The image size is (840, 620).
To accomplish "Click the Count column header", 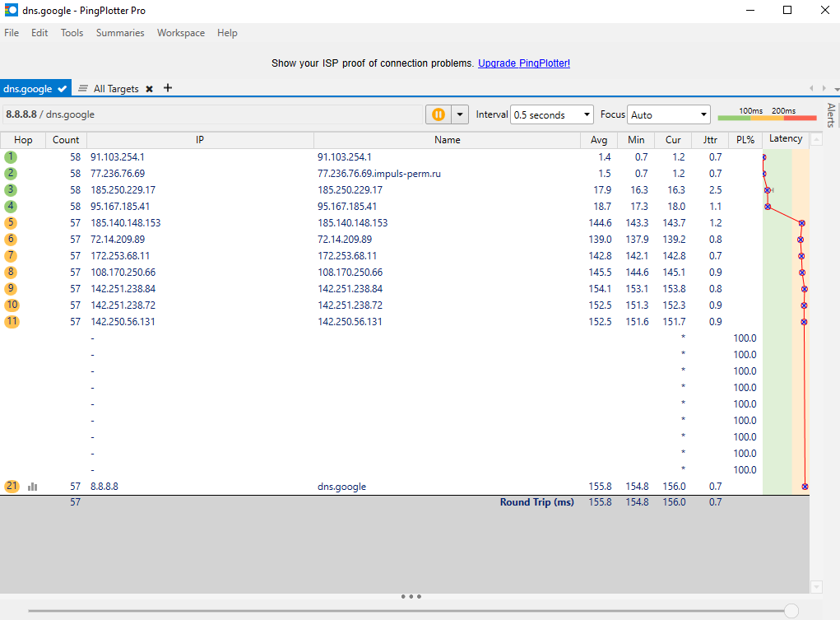I will [66, 140].
